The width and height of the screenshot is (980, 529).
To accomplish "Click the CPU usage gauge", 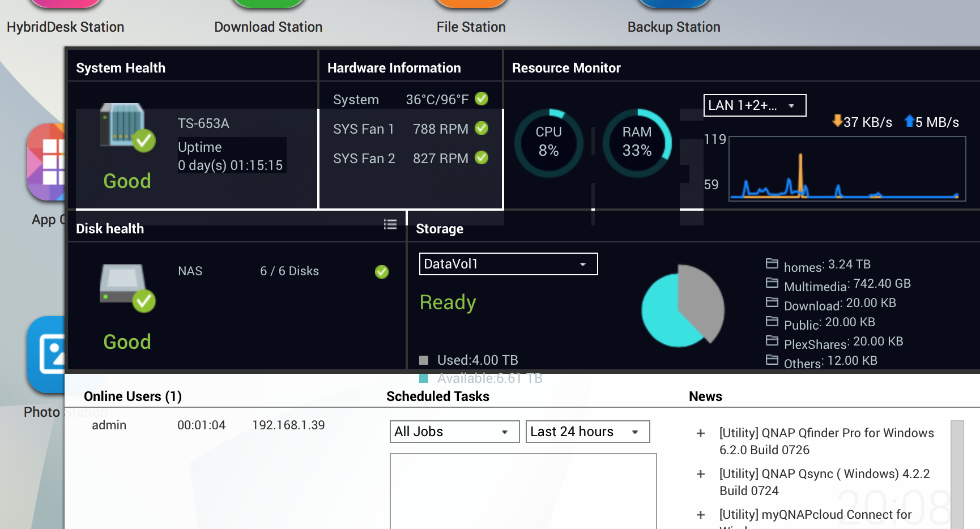I will [x=548, y=142].
